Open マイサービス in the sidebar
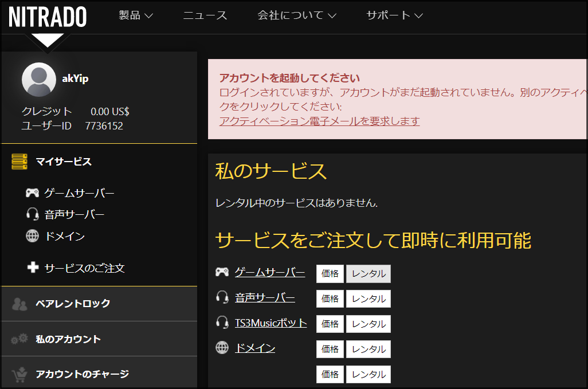588x389 pixels. point(64,162)
